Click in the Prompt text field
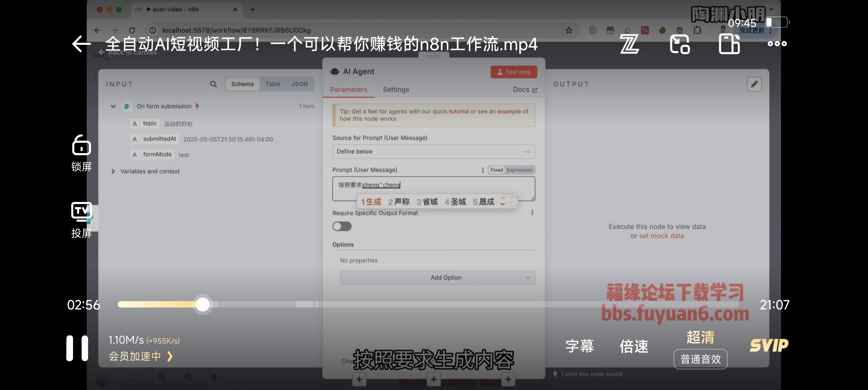The width and height of the screenshot is (868, 390). pos(433,188)
